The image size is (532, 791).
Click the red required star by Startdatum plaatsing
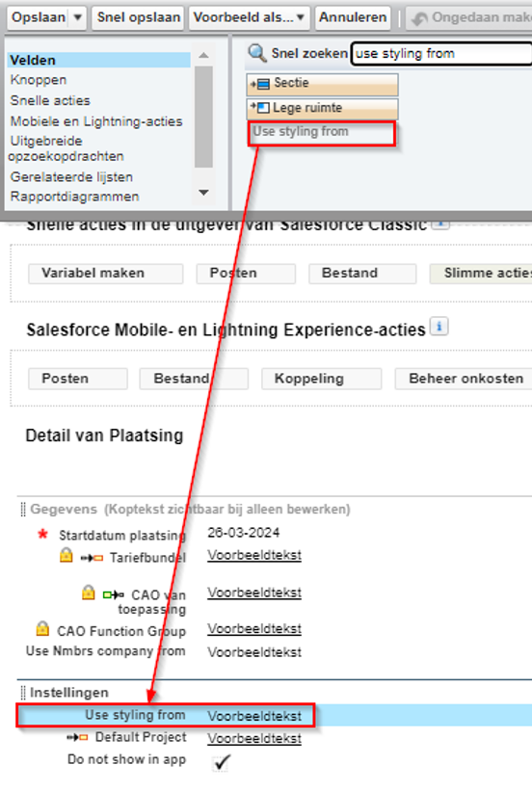tap(43, 534)
